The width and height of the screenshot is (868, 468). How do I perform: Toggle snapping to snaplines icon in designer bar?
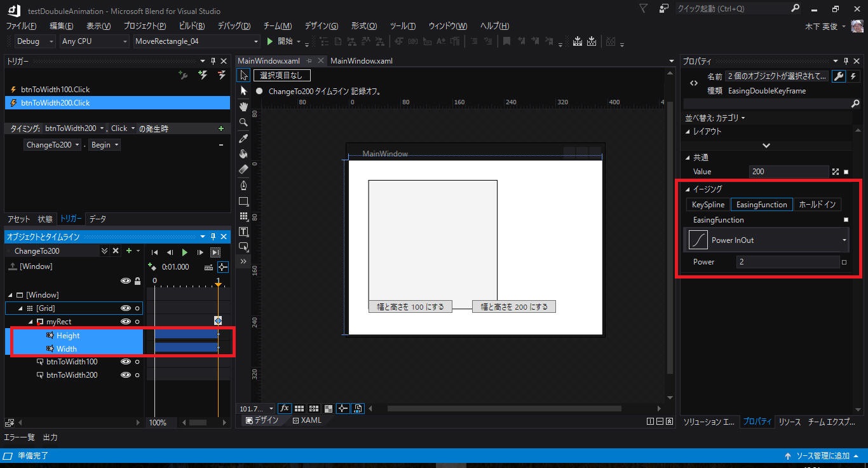coord(343,408)
